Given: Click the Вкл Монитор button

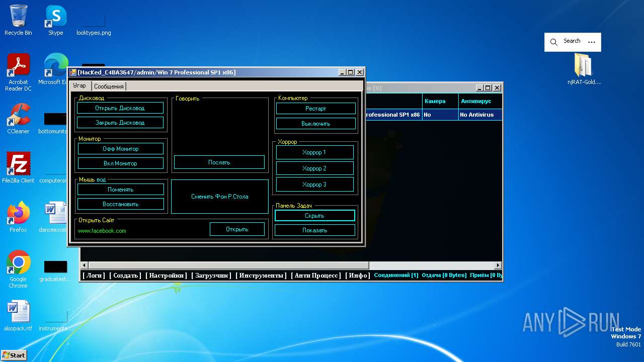Looking at the screenshot, I should (x=120, y=163).
